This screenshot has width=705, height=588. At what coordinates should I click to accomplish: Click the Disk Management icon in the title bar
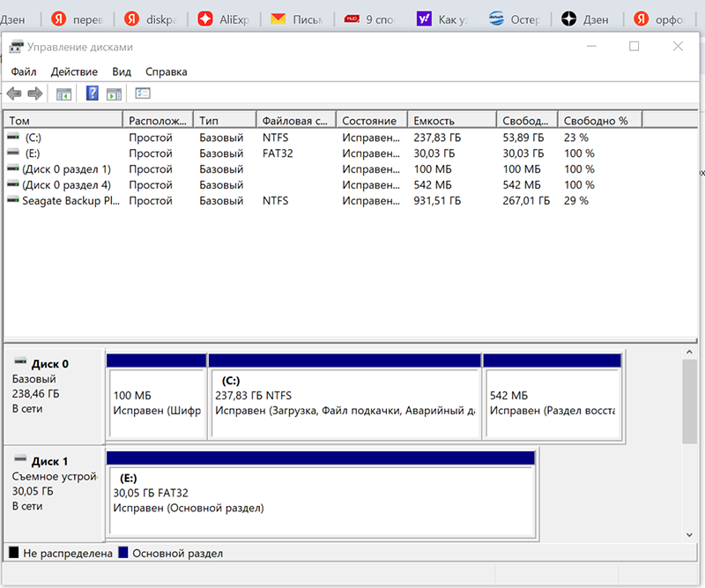click(x=16, y=47)
